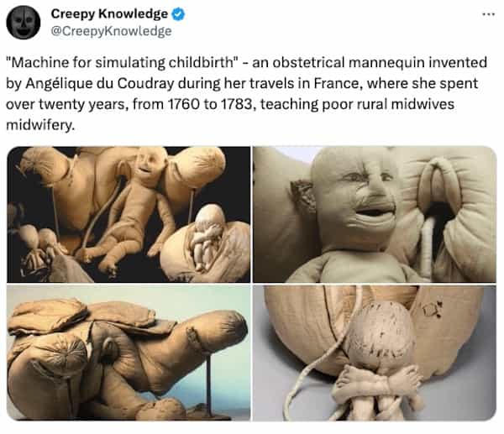Click the name Angélique du Coudray in tweet
This screenshot has height=434, width=504.
(x=100, y=83)
